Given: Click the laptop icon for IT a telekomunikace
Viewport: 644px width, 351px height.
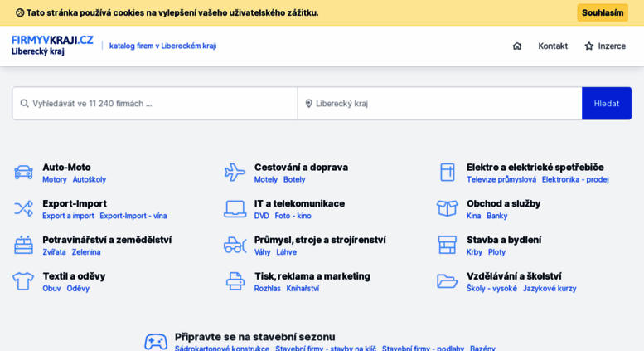Looking at the screenshot, I should point(235,209).
